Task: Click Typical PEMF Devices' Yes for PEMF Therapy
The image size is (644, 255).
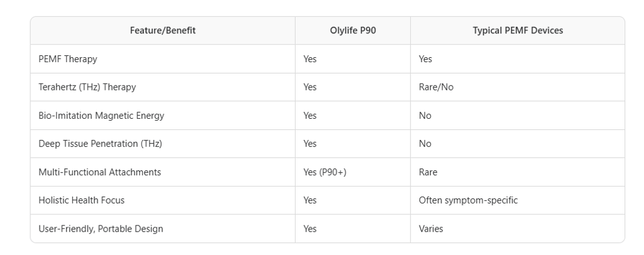Action: [x=426, y=59]
